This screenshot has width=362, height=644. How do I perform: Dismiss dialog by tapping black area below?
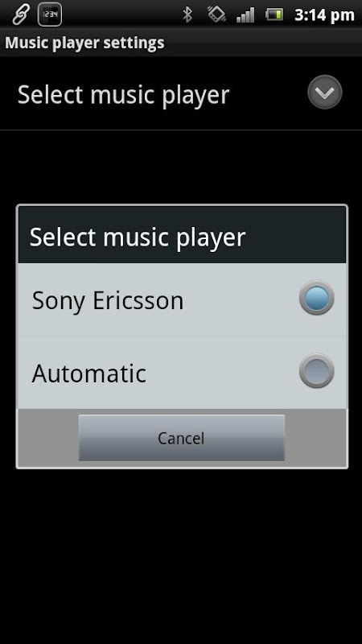click(181, 555)
